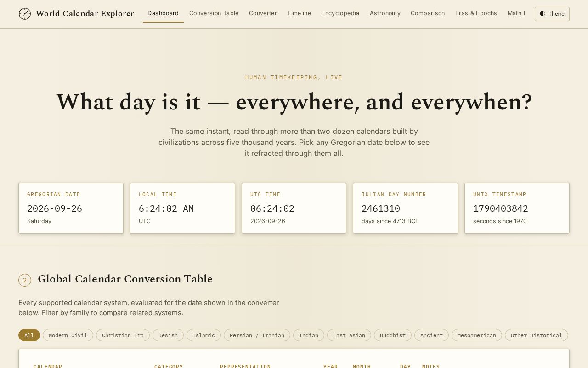The width and height of the screenshot is (588, 368).
Task: Select the Islamic filter chip
Action: tap(204, 335)
